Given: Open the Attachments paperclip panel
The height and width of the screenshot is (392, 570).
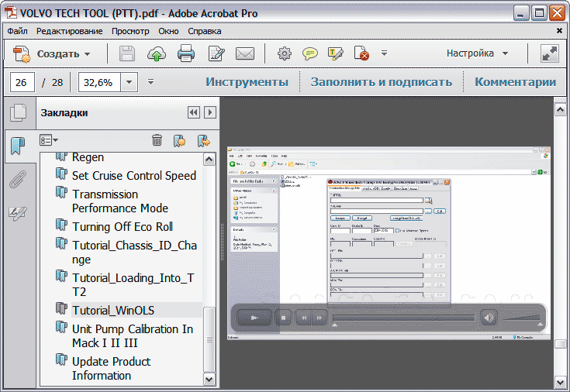Looking at the screenshot, I should click(x=17, y=181).
